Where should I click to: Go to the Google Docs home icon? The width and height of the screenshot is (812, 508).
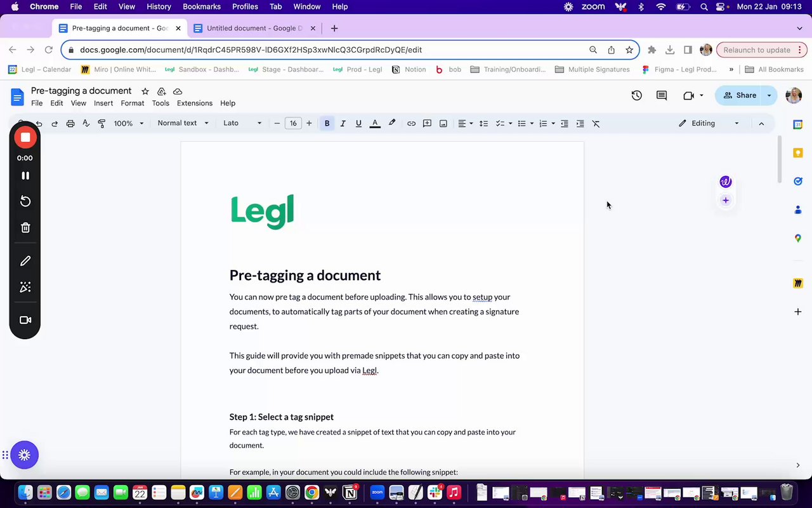pyautogui.click(x=17, y=97)
